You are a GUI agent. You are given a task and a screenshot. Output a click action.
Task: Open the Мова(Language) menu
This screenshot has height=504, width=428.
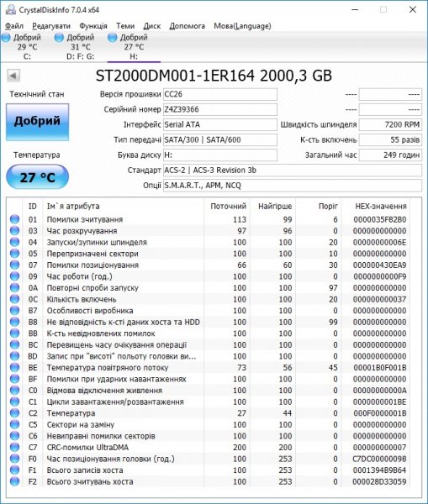pyautogui.click(x=242, y=26)
